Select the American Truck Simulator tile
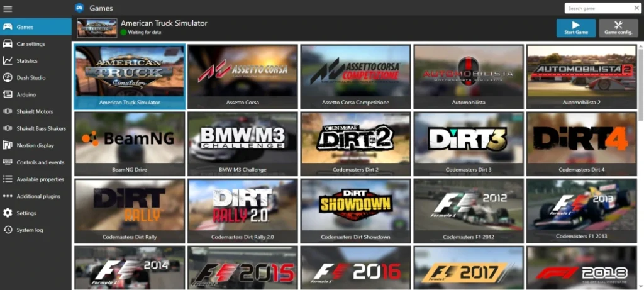Image resolution: width=644 pixels, height=290 pixels. coord(130,76)
